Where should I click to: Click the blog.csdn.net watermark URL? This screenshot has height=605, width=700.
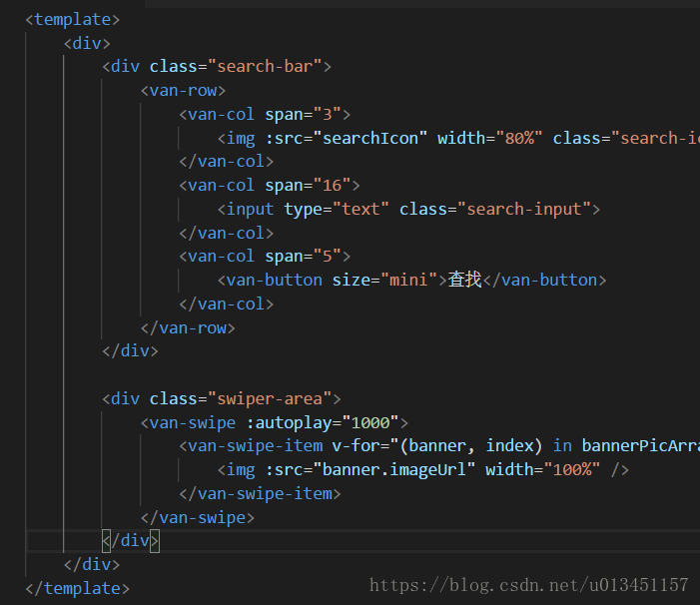click(x=528, y=585)
